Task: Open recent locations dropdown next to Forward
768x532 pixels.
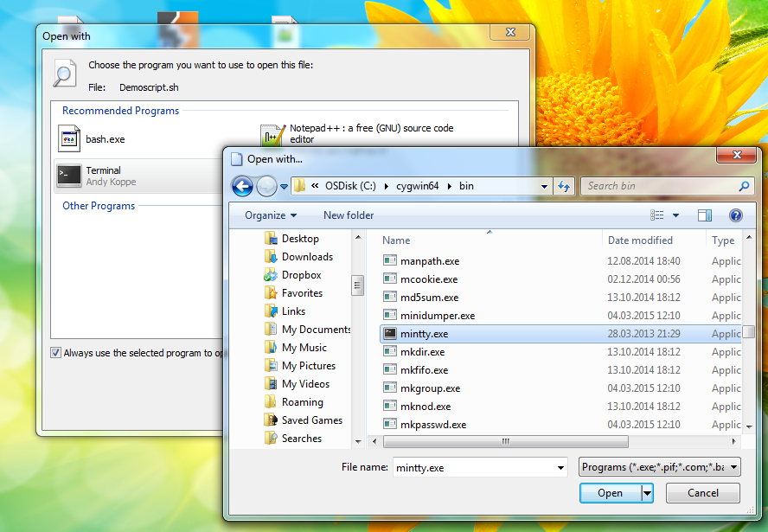Action: pos(284,187)
